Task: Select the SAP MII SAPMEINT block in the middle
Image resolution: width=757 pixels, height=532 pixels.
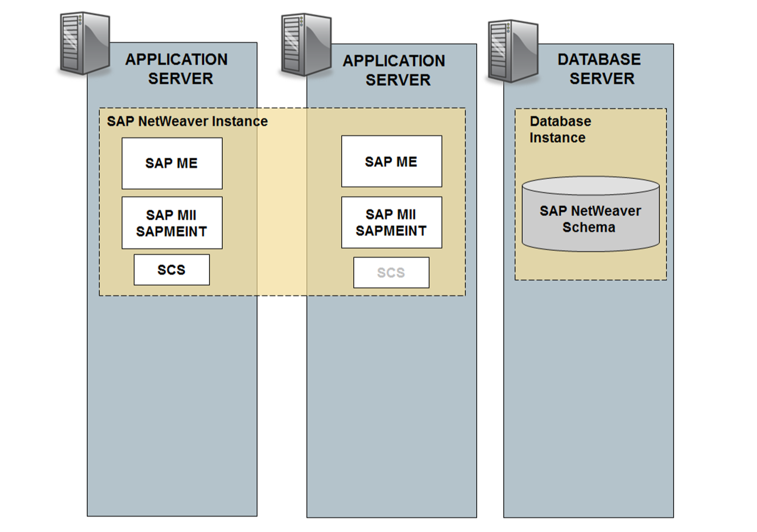Action: 391,222
